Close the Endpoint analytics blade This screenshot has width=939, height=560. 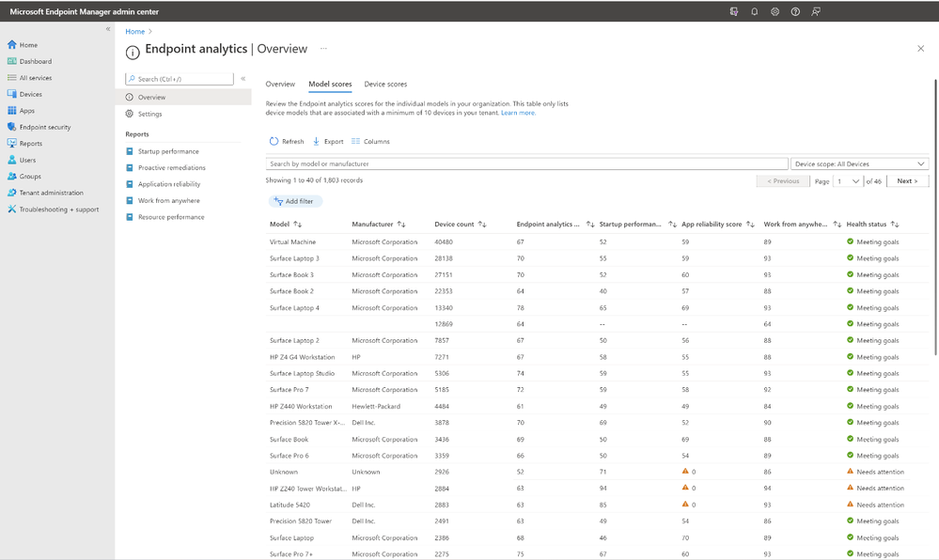click(920, 49)
